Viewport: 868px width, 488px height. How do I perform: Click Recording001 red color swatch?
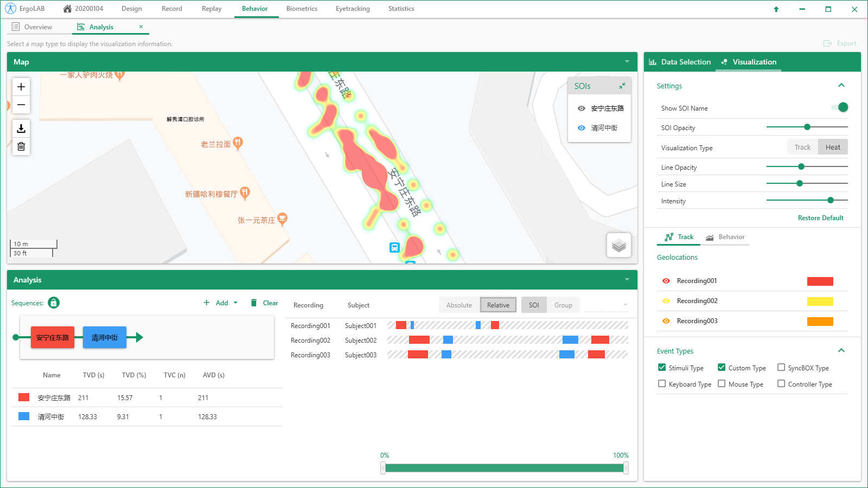820,281
